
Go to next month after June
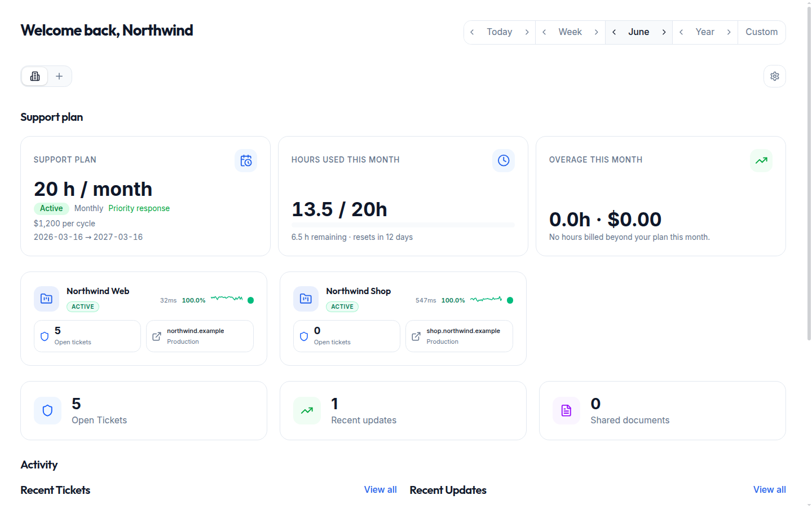pos(664,32)
